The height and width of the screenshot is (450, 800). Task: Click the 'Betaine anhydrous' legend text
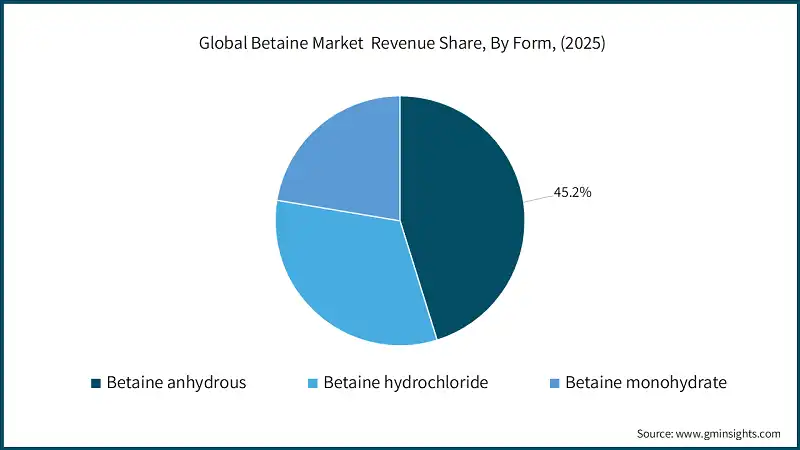[x=176, y=383]
